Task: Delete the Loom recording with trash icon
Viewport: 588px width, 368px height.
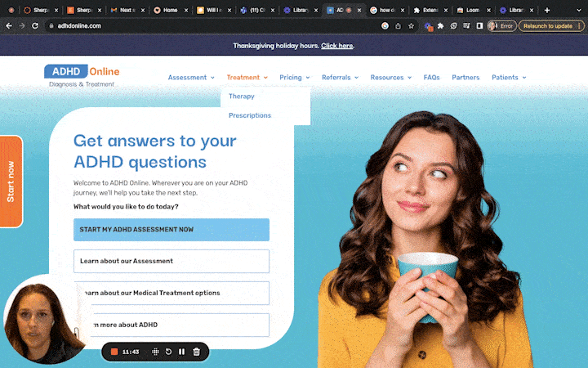Action: [x=196, y=352]
